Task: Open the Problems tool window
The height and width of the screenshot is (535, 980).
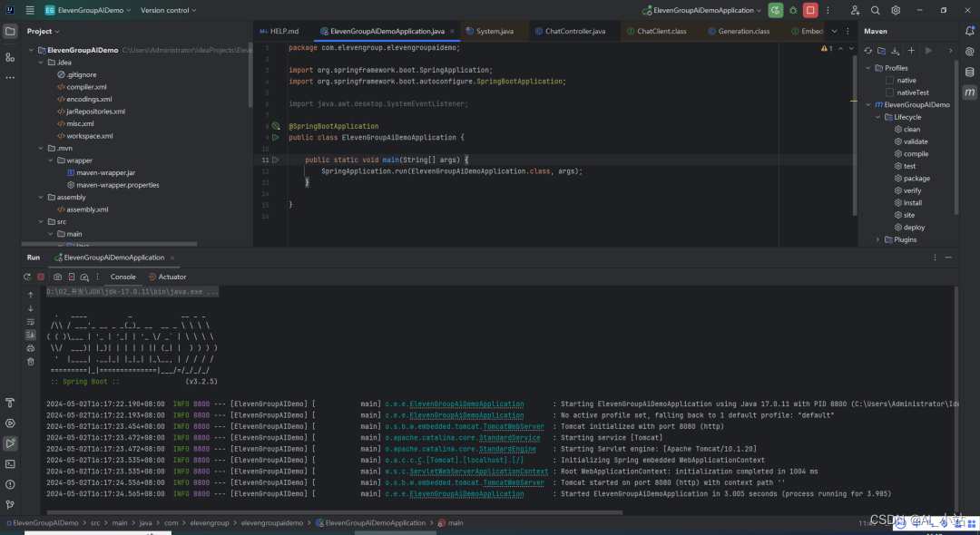Action: [x=10, y=484]
